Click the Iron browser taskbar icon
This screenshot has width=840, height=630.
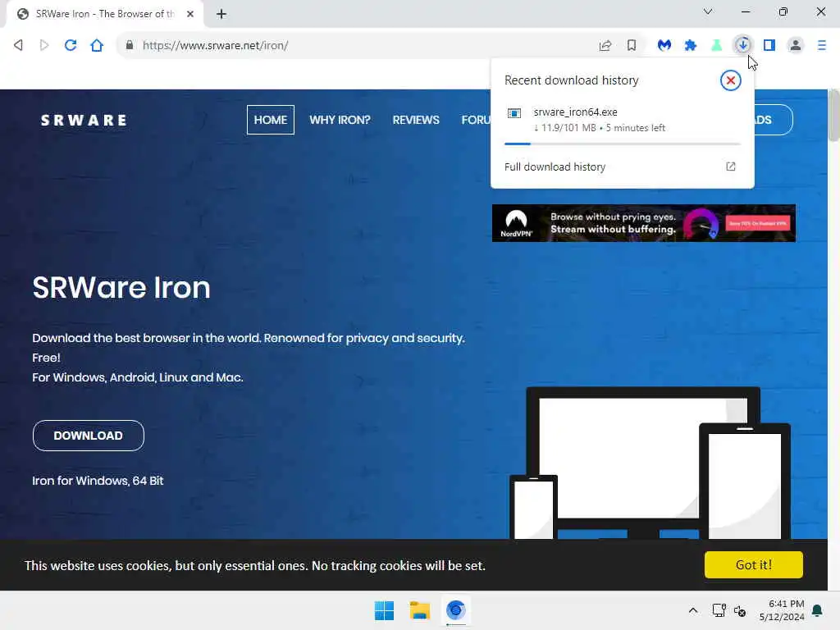(456, 610)
